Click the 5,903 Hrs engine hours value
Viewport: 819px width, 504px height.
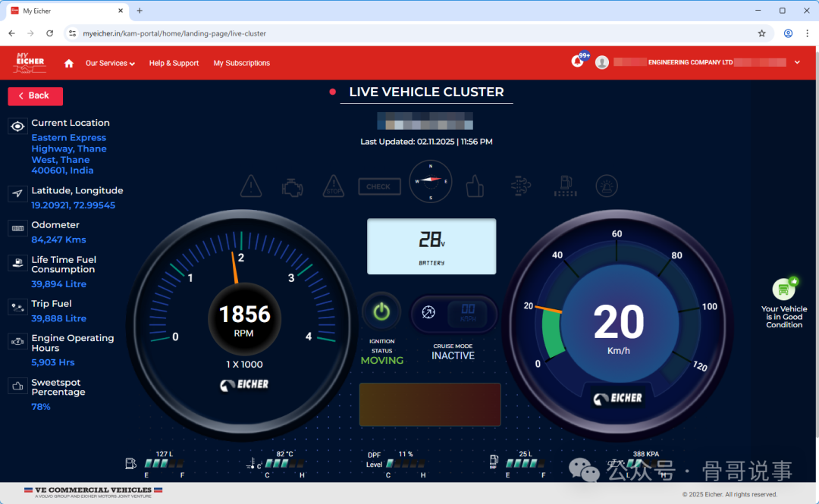coord(53,362)
